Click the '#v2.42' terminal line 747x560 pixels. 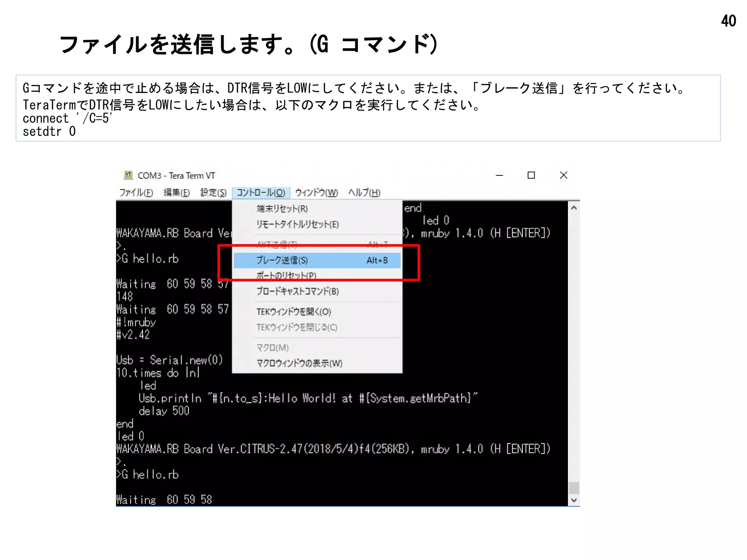click(133, 335)
